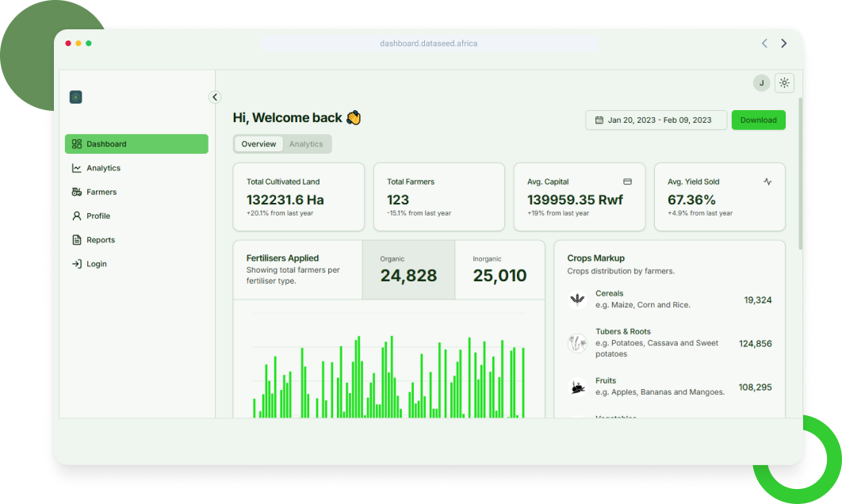Open the user avatar J menu
Image resolution: width=842 pixels, height=504 pixels.
point(761,83)
